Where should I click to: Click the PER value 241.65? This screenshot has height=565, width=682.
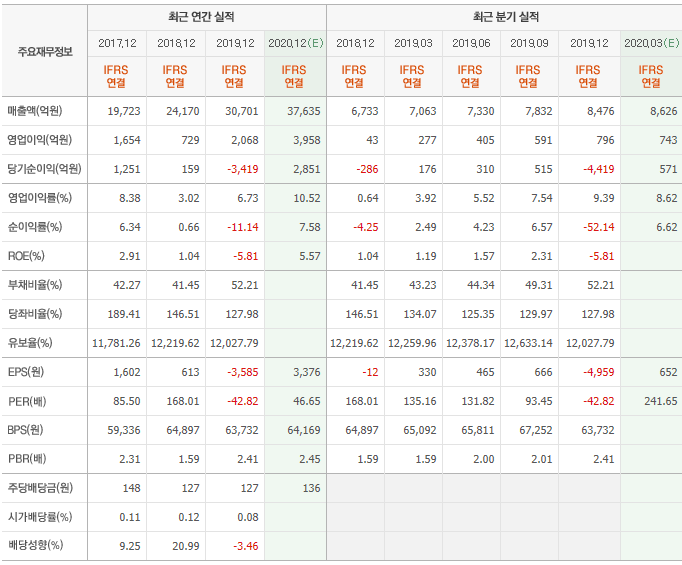[661, 401]
